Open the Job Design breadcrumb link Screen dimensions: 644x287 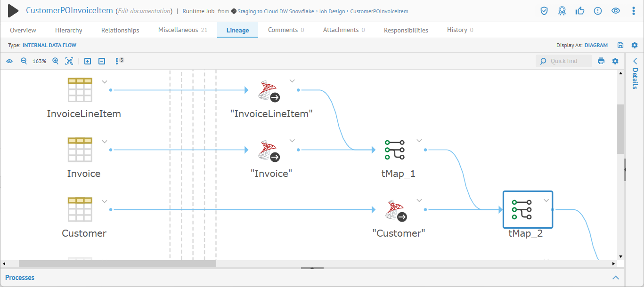tap(332, 11)
